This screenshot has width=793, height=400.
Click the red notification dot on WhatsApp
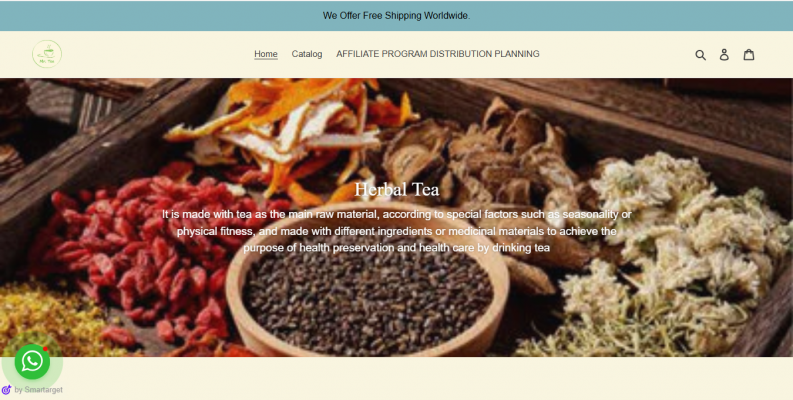pos(46,348)
